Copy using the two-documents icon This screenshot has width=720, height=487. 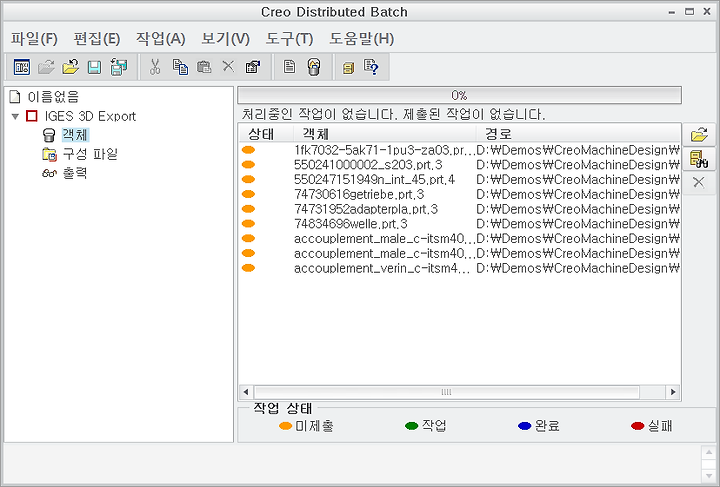(x=180, y=67)
